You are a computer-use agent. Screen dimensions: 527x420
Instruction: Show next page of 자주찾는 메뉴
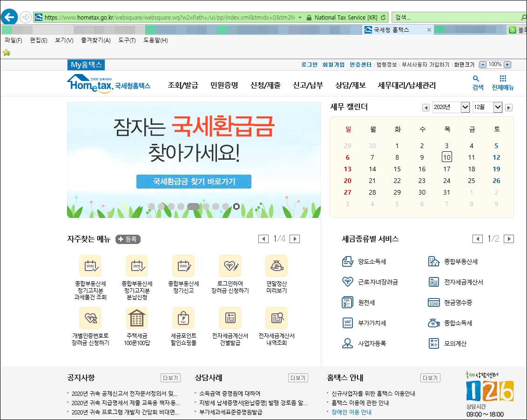tap(295, 239)
